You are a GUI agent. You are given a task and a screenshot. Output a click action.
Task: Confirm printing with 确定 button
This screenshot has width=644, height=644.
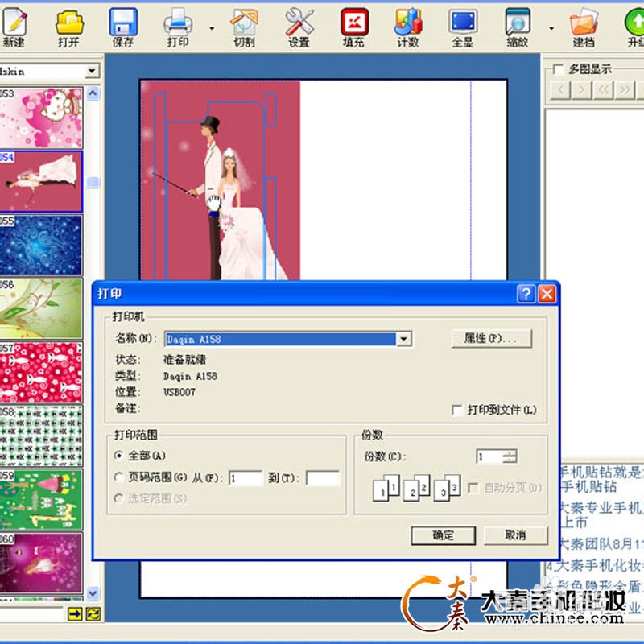pos(444,535)
